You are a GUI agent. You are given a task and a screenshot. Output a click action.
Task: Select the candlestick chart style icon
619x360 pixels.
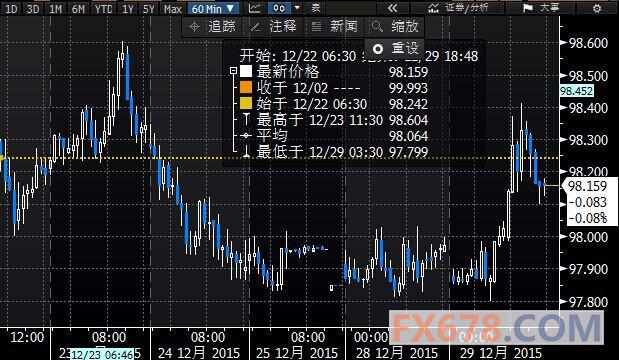point(279,8)
